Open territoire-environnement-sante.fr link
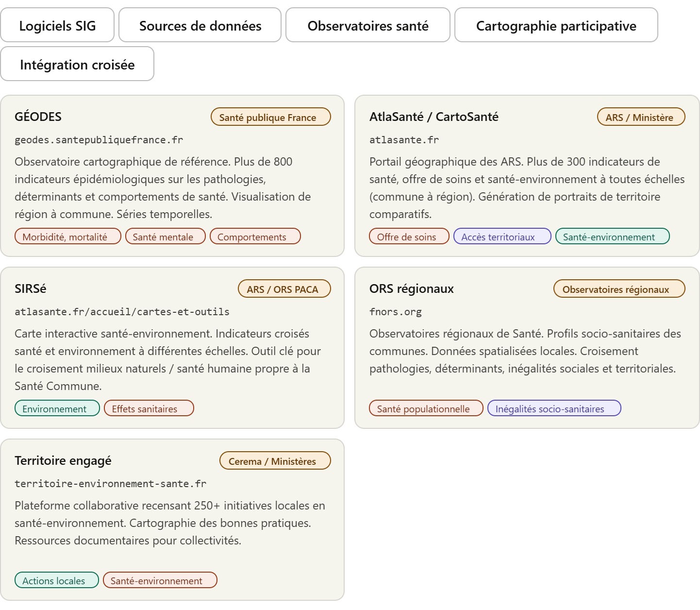This screenshot has width=700, height=610. point(110,484)
